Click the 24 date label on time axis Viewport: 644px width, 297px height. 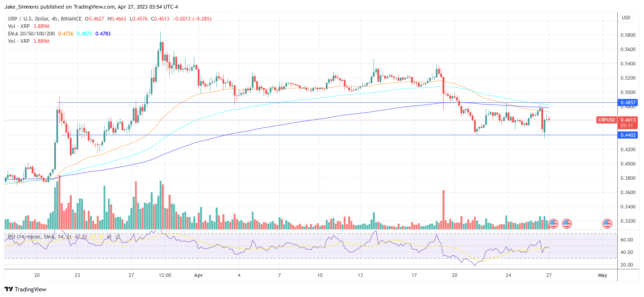[508, 275]
